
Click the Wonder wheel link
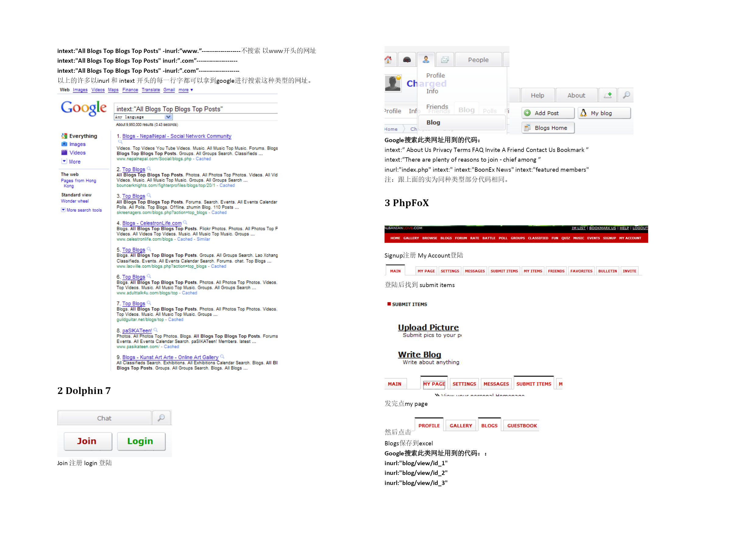coord(75,201)
